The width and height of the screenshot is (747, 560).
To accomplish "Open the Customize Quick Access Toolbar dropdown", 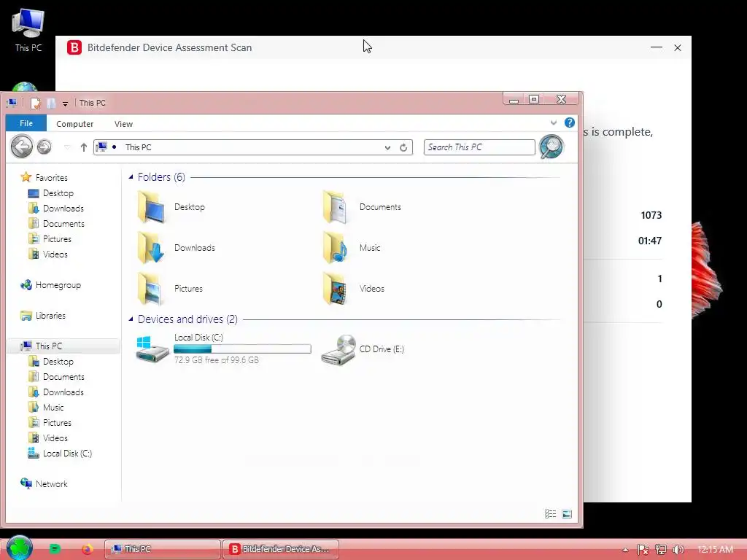I will [x=65, y=104].
